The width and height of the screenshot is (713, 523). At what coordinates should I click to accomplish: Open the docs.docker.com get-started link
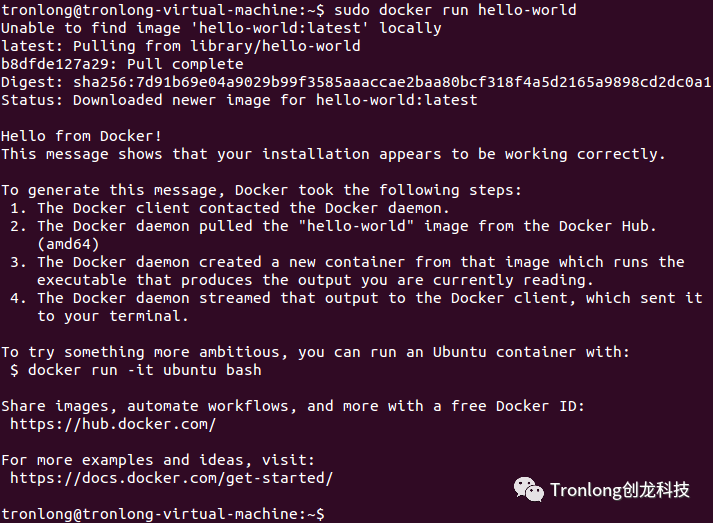pyautogui.click(x=171, y=478)
